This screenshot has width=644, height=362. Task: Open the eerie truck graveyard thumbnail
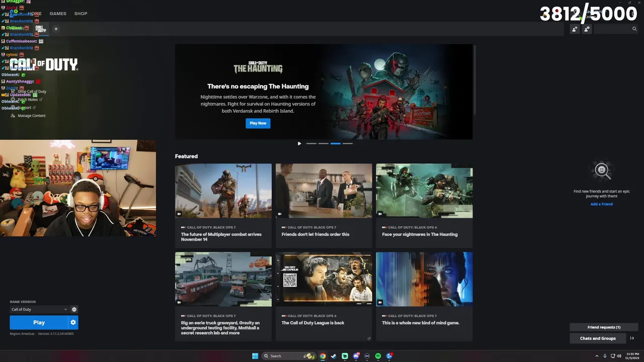coord(223,279)
